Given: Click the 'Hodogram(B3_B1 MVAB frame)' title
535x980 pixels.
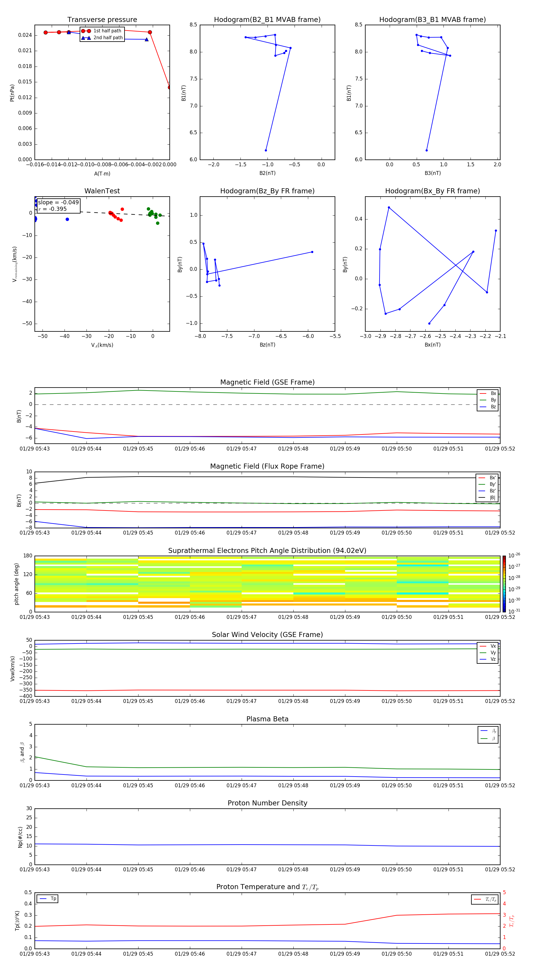Looking at the screenshot, I should (432, 20).
